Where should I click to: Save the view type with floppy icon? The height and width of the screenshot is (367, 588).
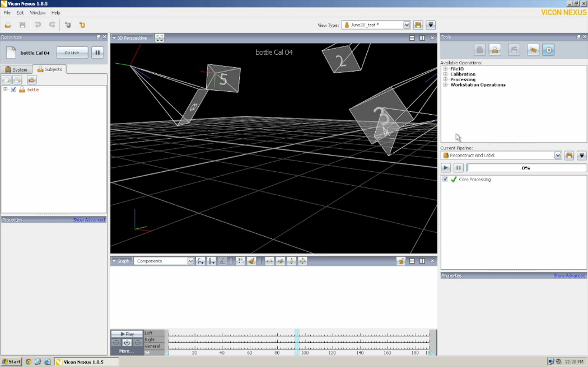pos(418,25)
